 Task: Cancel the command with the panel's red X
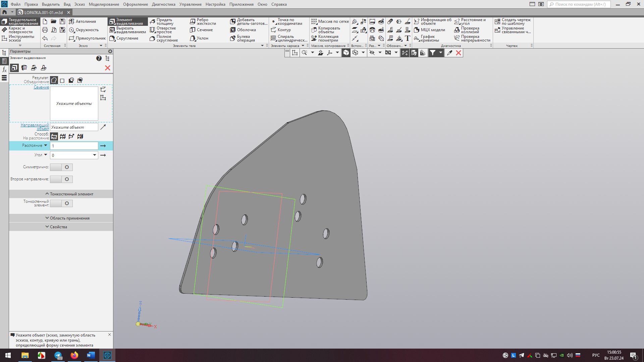108,68
